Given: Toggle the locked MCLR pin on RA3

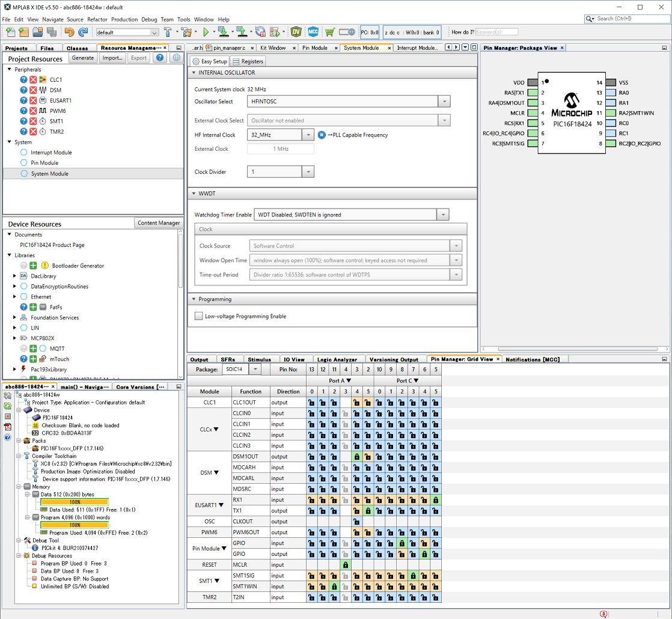Looking at the screenshot, I should 346,565.
